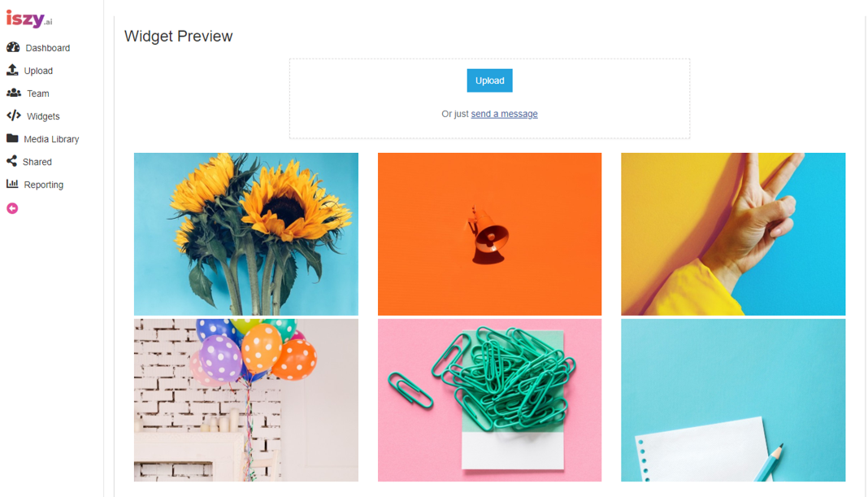Click the iszy.ai logo

[29, 20]
